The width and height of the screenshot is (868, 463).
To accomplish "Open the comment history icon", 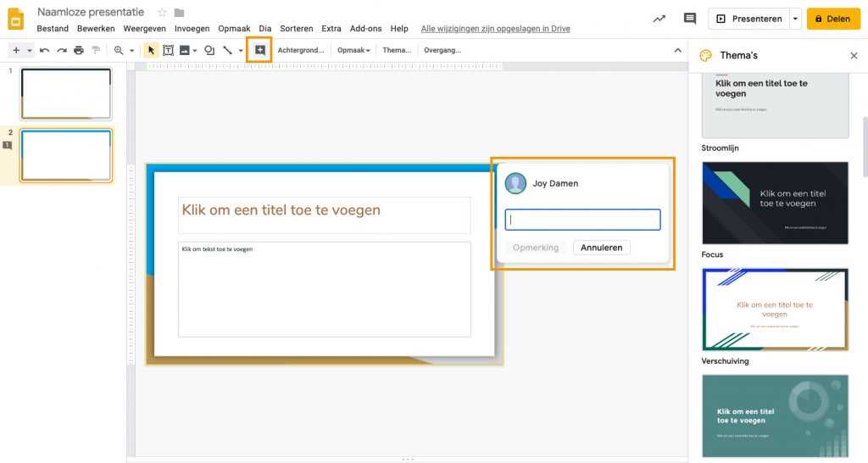I will click(x=690, y=19).
